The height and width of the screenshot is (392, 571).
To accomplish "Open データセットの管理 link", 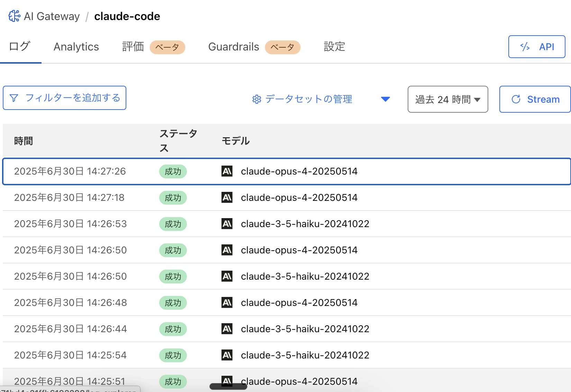I will (x=302, y=99).
